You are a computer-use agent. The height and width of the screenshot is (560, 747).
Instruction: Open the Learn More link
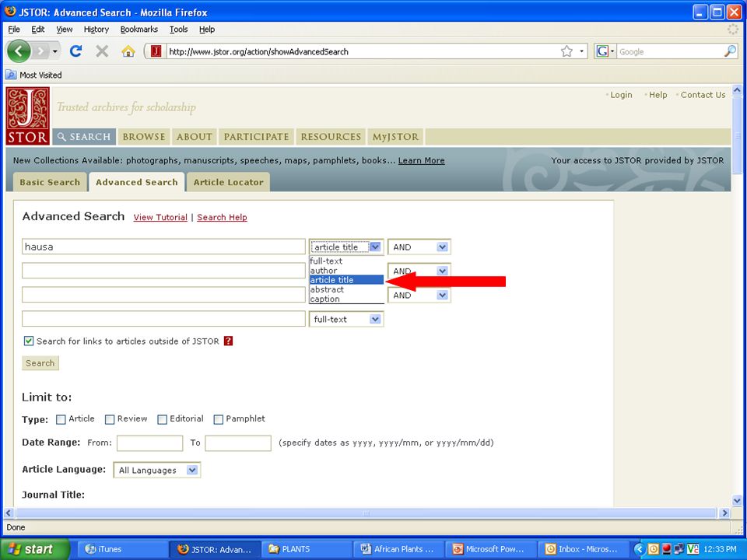(x=421, y=160)
